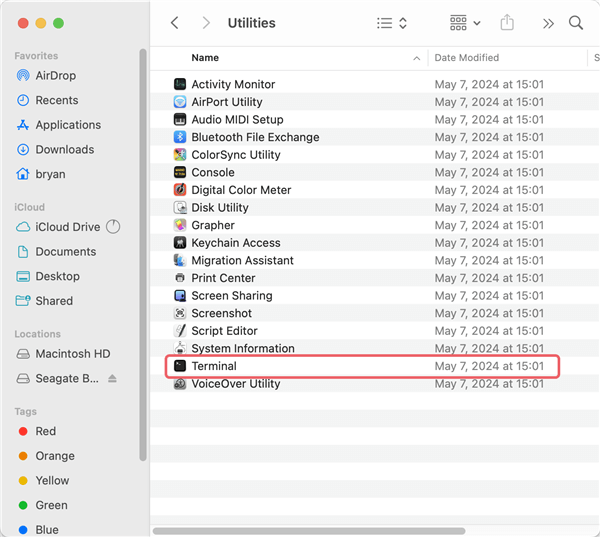The height and width of the screenshot is (537, 600).
Task: Click the Terminal app icon
Action: (x=180, y=366)
